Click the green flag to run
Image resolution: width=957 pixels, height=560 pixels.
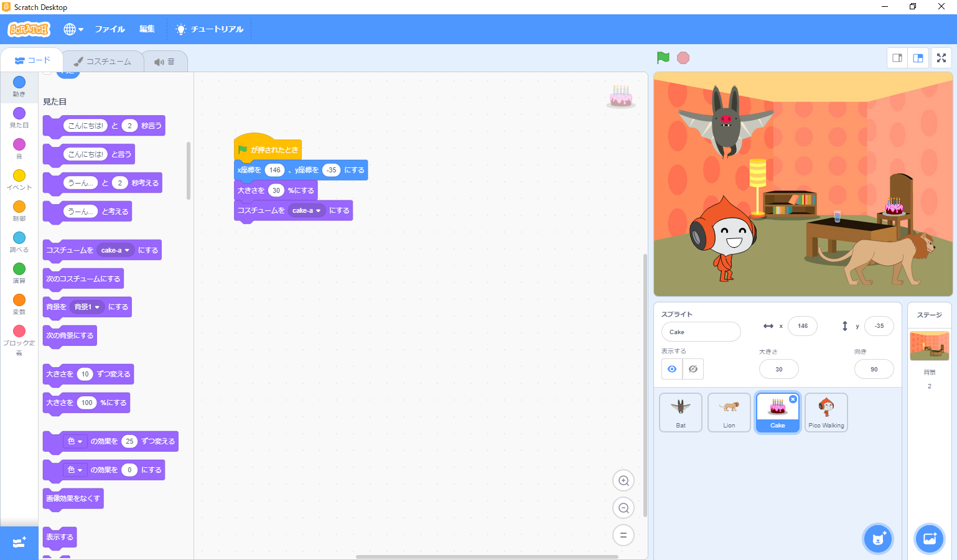click(x=663, y=58)
